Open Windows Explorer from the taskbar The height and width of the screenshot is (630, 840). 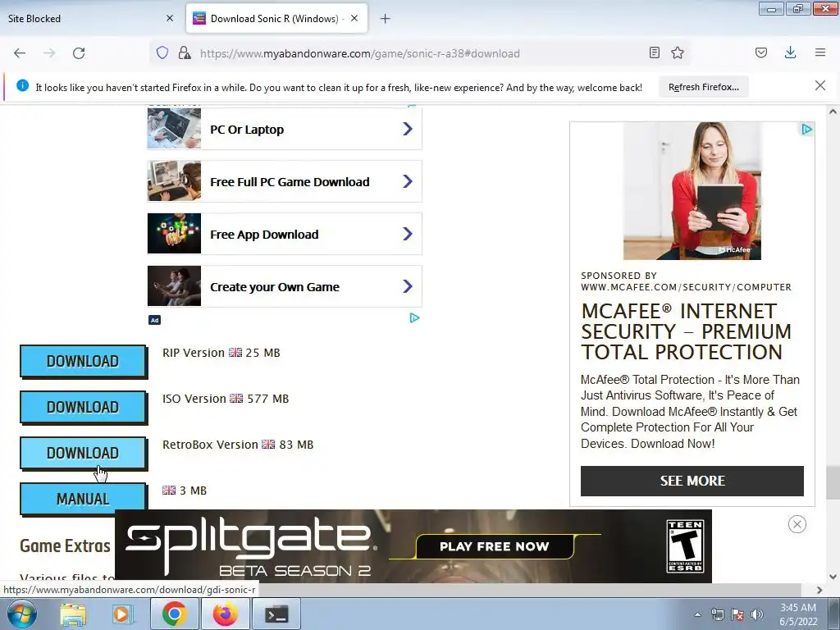point(73,614)
